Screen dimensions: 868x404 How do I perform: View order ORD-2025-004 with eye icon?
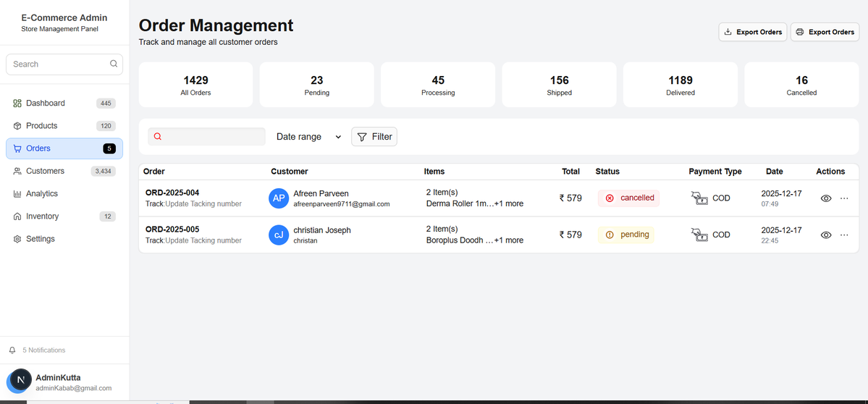[x=826, y=198]
